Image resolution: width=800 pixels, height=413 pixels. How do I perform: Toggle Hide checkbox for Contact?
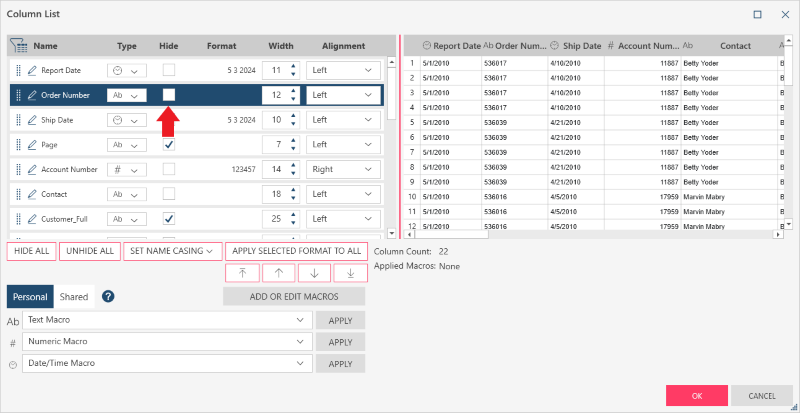pos(169,194)
